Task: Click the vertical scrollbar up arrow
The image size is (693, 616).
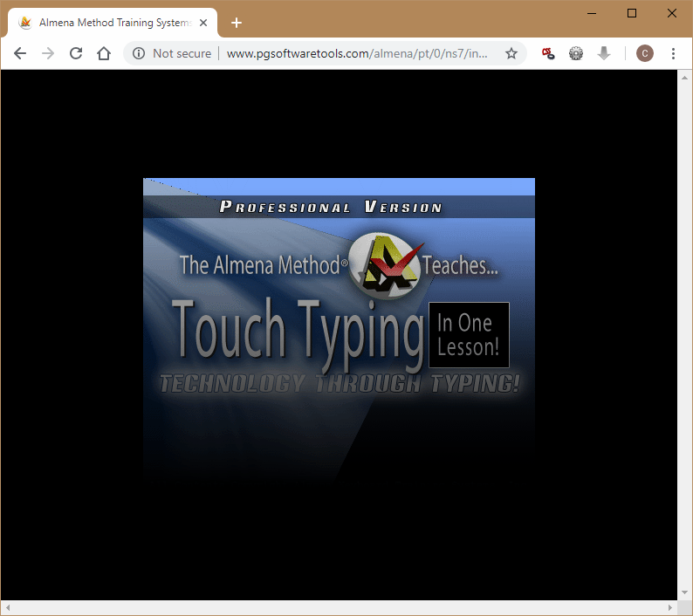Action: (x=684, y=78)
